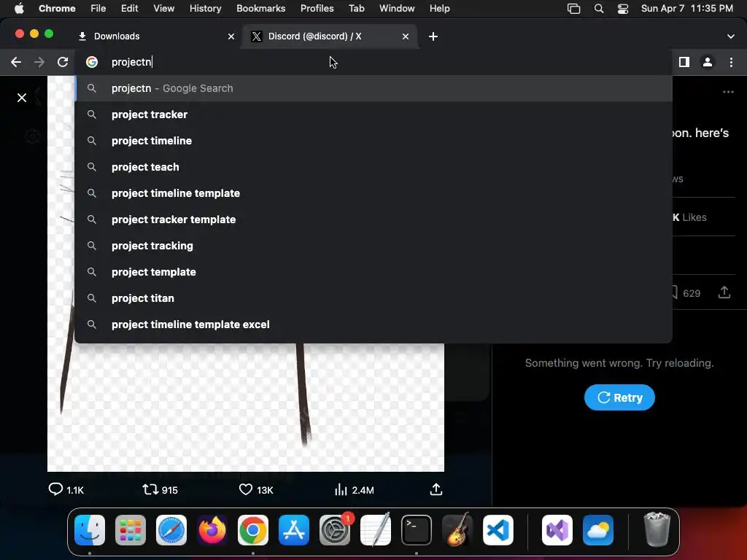Open Terminal from the Dock
The height and width of the screenshot is (560, 747).
tap(417, 530)
